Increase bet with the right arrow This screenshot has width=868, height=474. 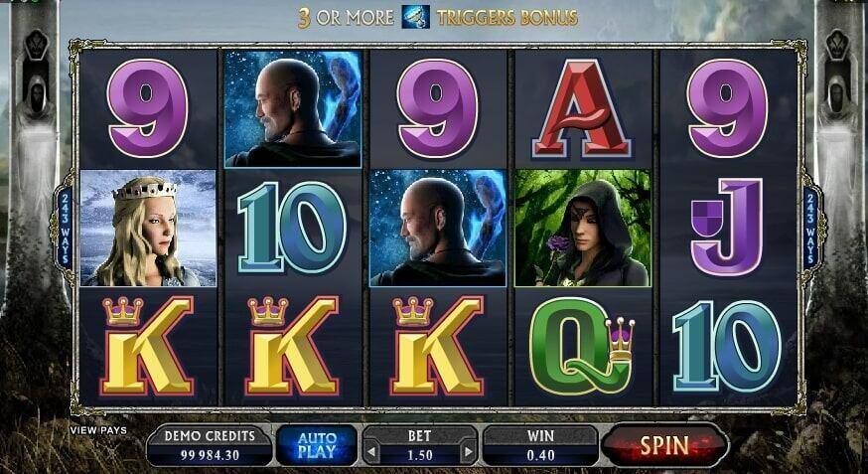pos(469,453)
